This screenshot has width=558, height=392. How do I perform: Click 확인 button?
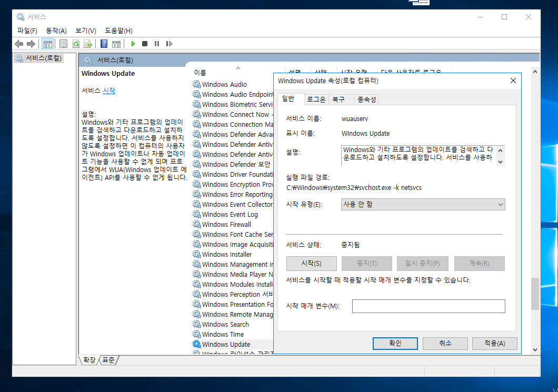click(395, 343)
